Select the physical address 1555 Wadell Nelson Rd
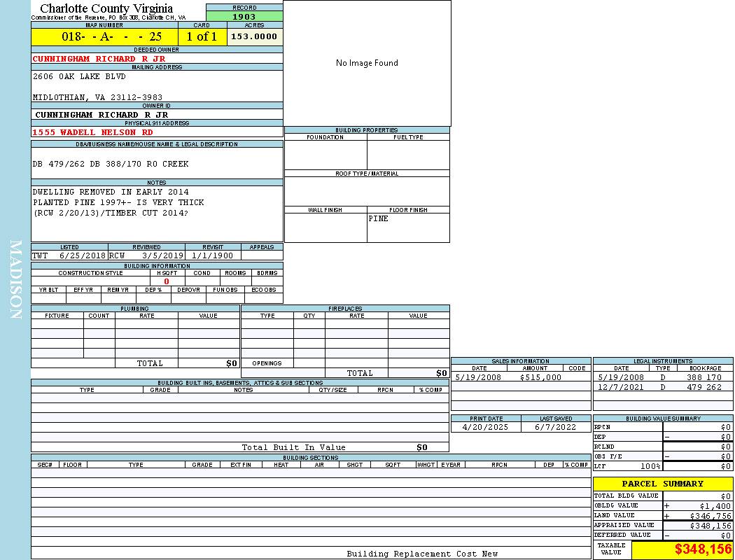735x560 pixels. pos(92,132)
